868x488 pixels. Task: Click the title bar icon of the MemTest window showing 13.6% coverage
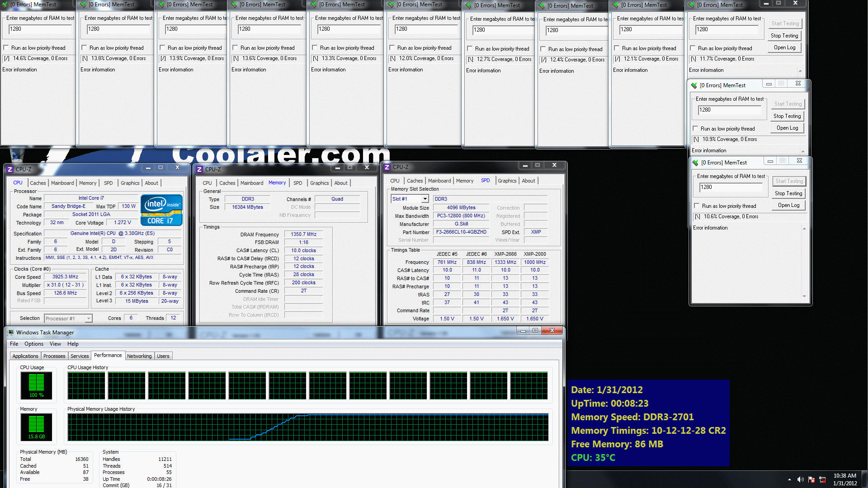(234, 5)
